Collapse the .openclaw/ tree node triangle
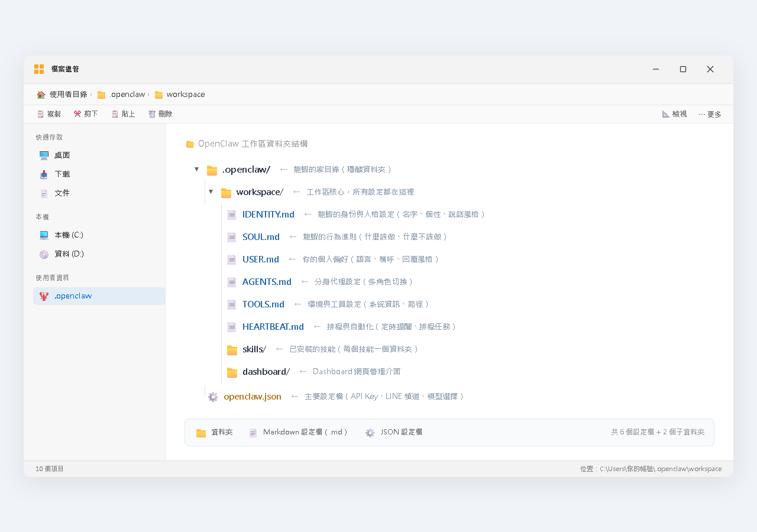The image size is (757, 532). click(196, 169)
